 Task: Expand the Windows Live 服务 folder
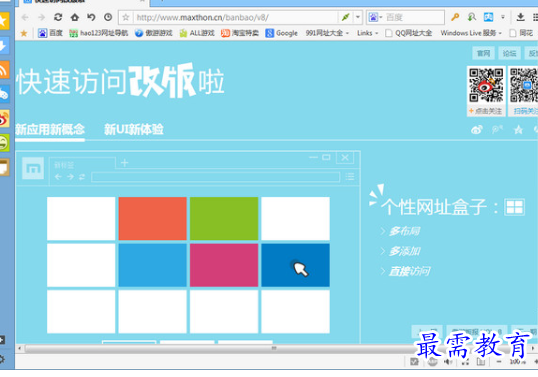tap(471, 33)
